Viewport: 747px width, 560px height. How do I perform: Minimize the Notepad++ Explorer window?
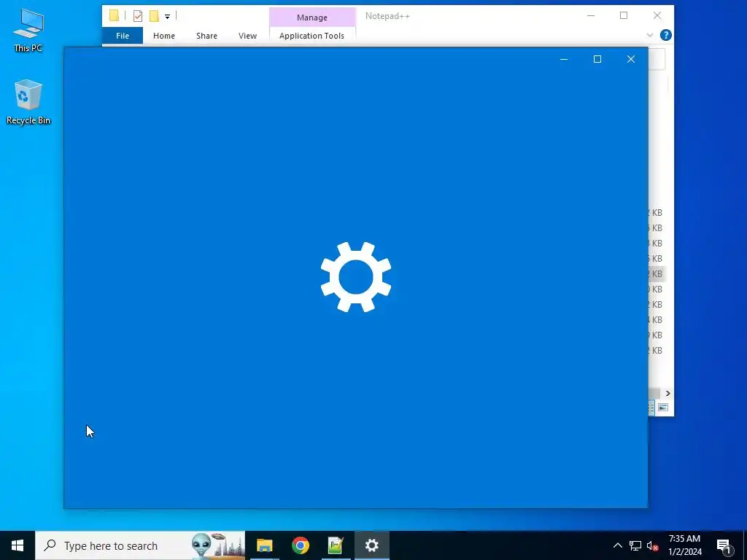[x=591, y=16]
